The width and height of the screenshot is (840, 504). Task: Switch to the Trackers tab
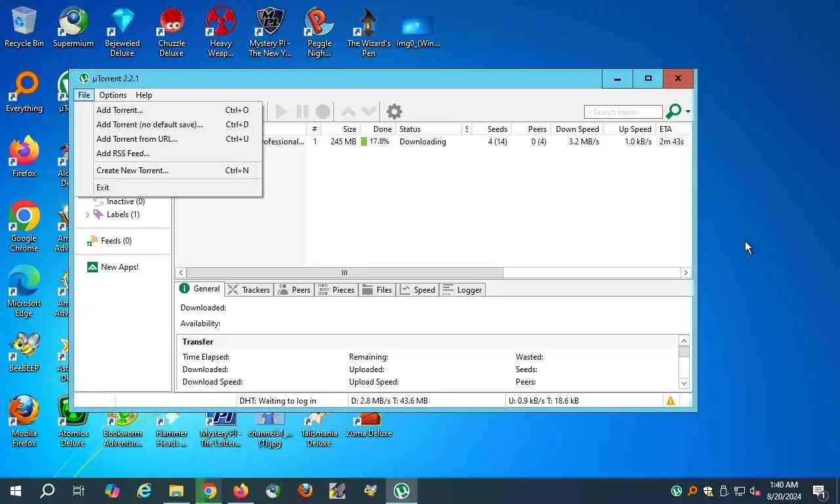pyautogui.click(x=249, y=289)
